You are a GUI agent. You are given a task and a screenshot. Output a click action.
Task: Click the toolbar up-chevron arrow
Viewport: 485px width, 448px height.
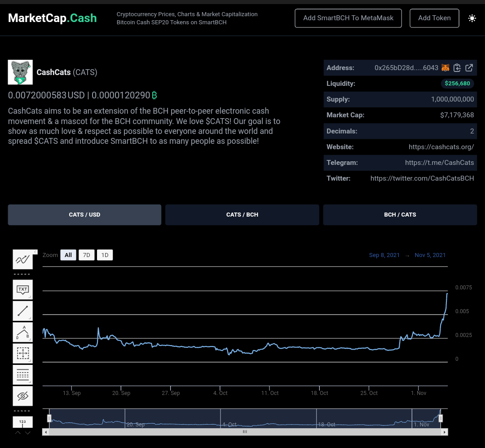point(18,433)
